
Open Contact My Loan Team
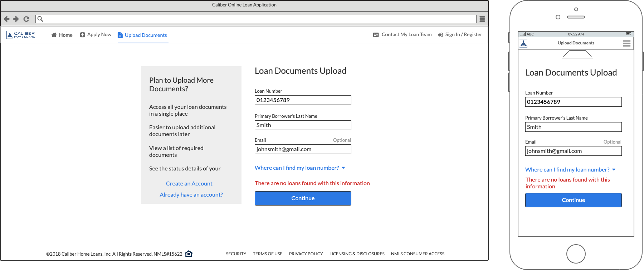402,35
